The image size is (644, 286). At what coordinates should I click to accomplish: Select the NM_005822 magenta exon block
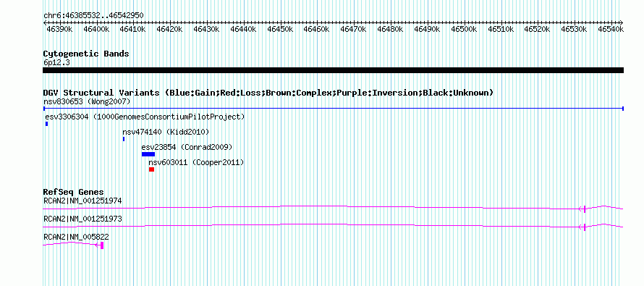pos(102,245)
